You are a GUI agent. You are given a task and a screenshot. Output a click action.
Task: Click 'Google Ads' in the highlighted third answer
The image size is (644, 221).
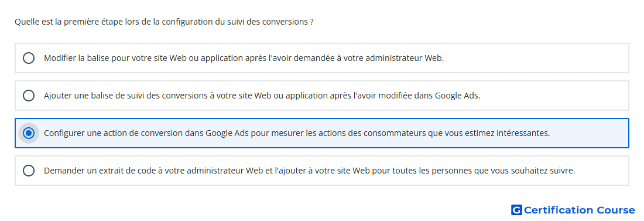click(225, 133)
